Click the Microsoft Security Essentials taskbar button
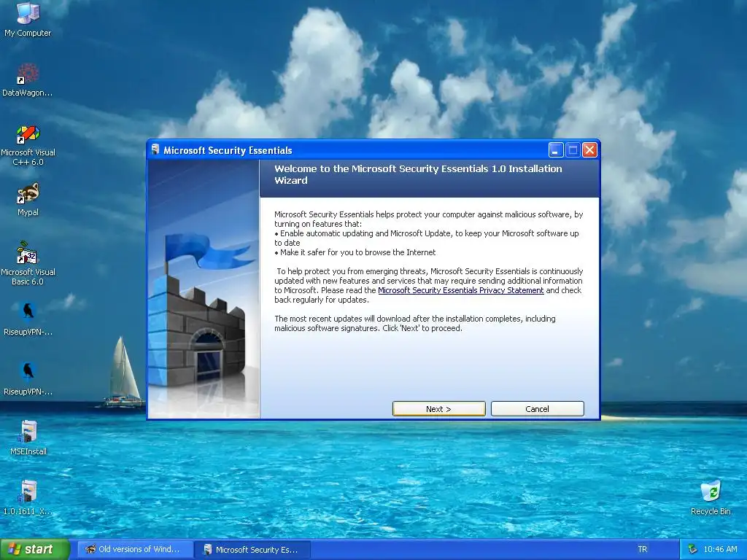 (x=253, y=550)
